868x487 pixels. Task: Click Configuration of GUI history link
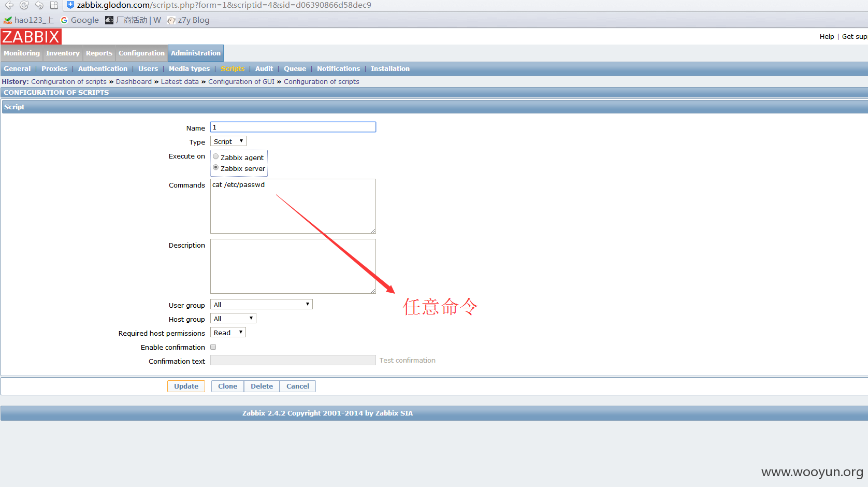[x=241, y=82]
